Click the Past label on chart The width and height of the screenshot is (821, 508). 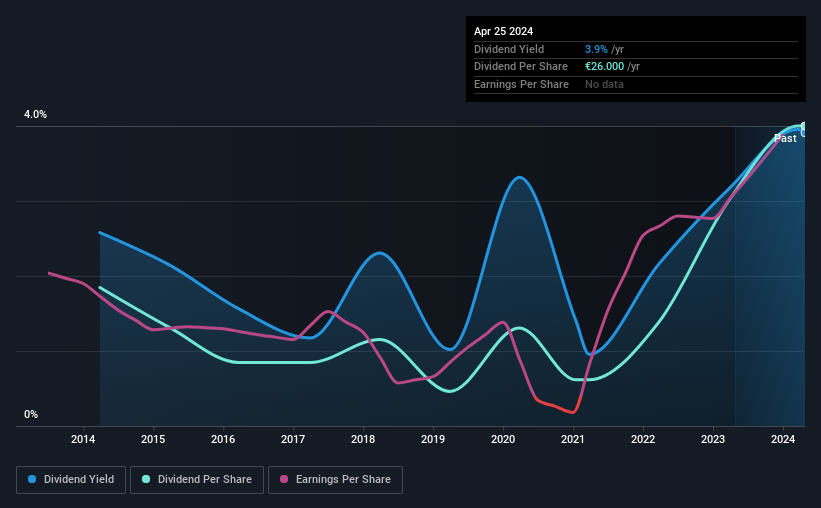pyautogui.click(x=785, y=138)
